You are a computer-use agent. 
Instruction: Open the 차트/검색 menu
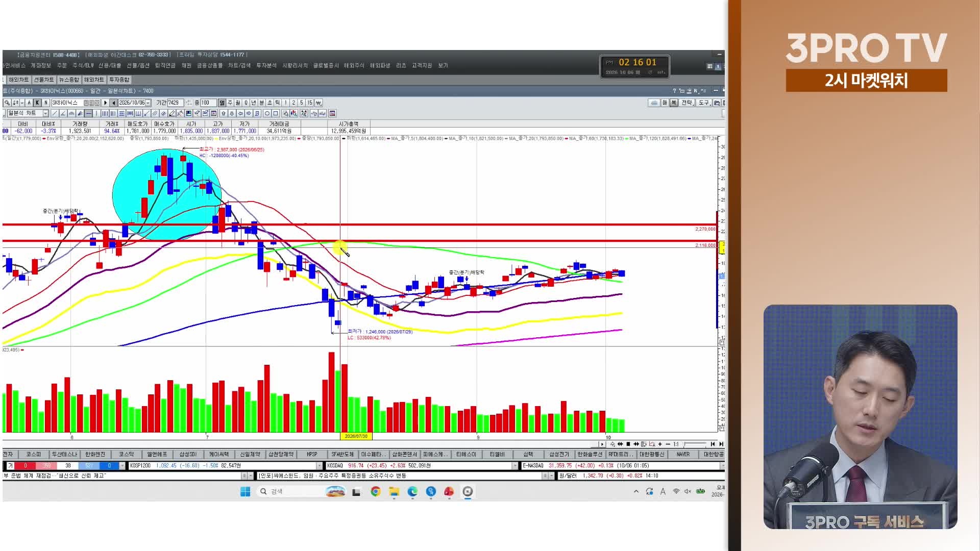(x=239, y=65)
